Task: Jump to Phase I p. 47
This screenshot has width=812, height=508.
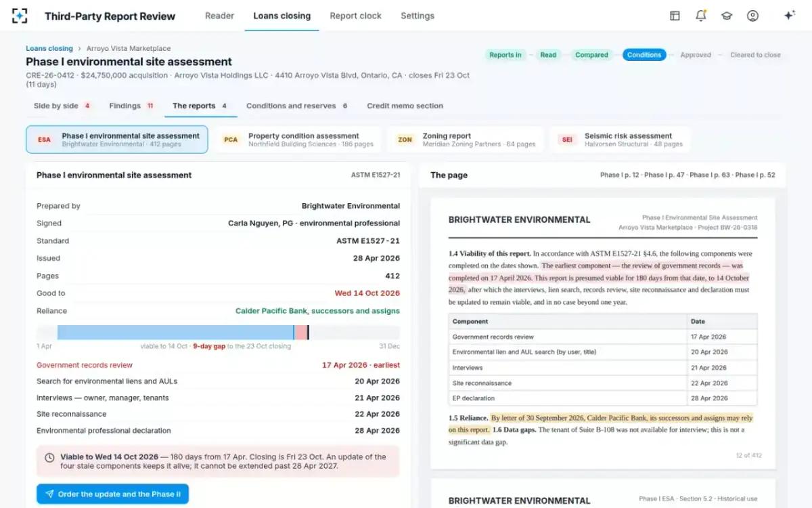Action: [664, 175]
